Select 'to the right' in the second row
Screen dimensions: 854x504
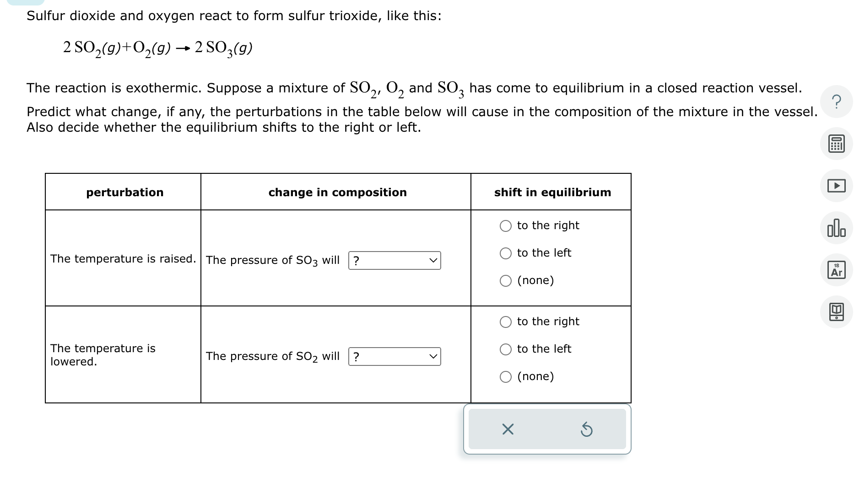(506, 321)
